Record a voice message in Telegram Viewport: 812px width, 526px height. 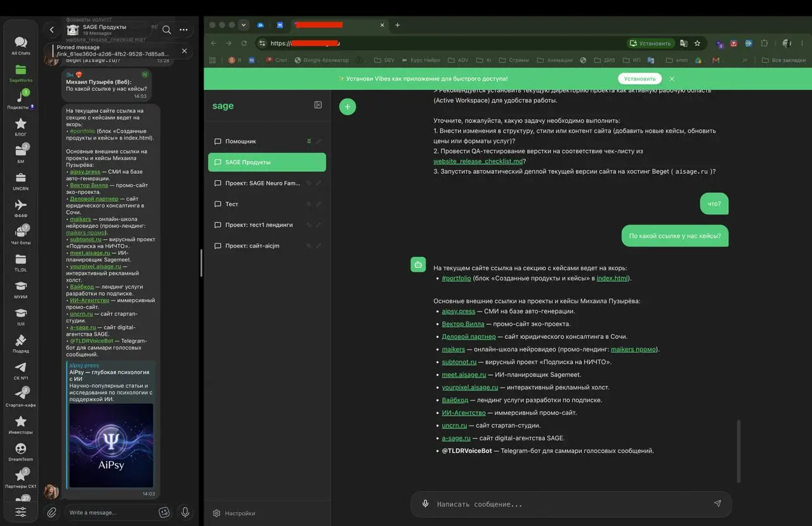click(x=185, y=512)
